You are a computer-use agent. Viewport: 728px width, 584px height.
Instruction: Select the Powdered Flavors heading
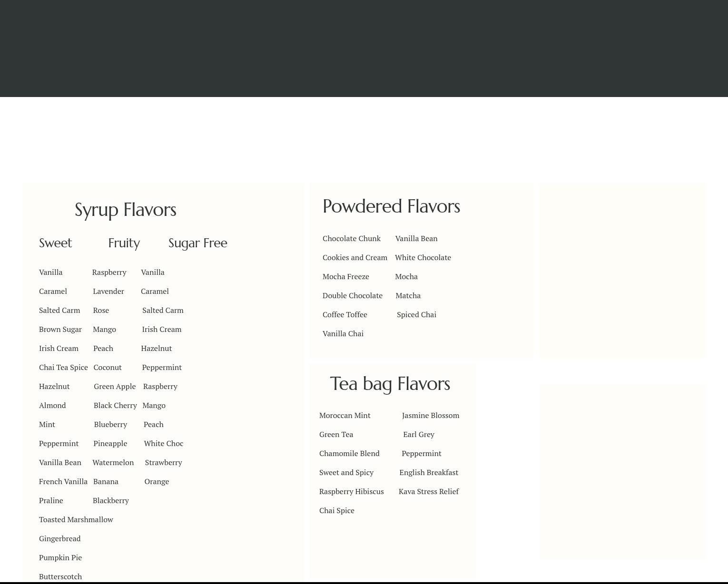point(391,206)
